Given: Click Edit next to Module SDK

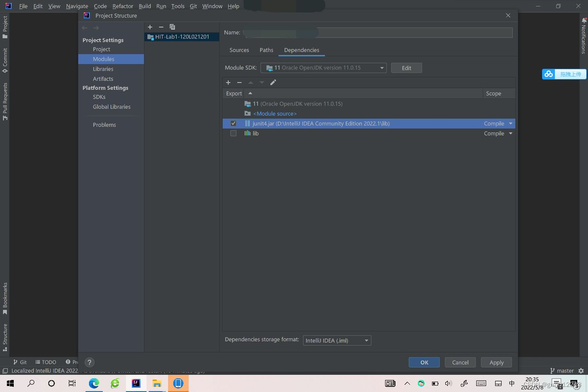Looking at the screenshot, I should 407,68.
